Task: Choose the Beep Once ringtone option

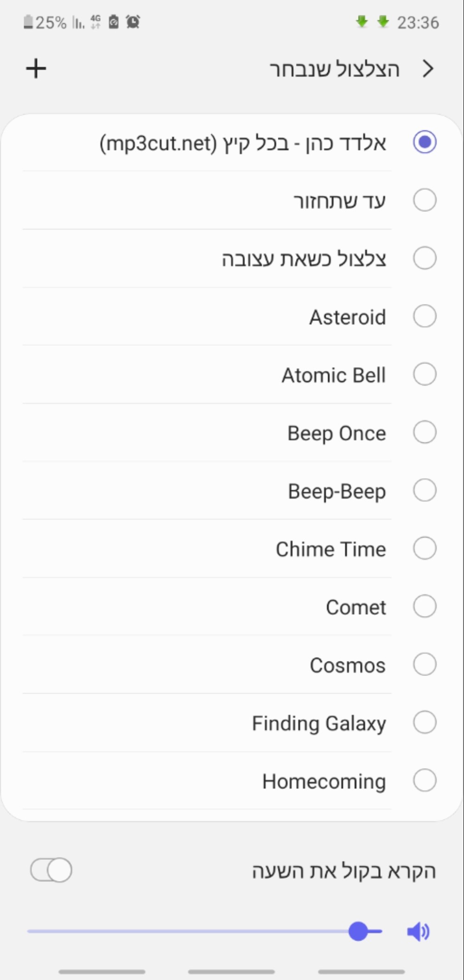Action: tap(232, 433)
